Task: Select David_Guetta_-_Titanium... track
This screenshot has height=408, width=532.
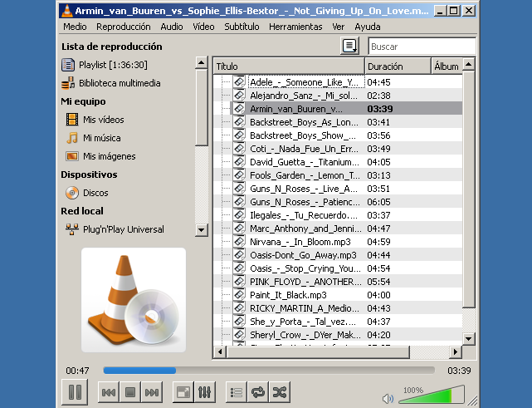Action: coord(338,162)
